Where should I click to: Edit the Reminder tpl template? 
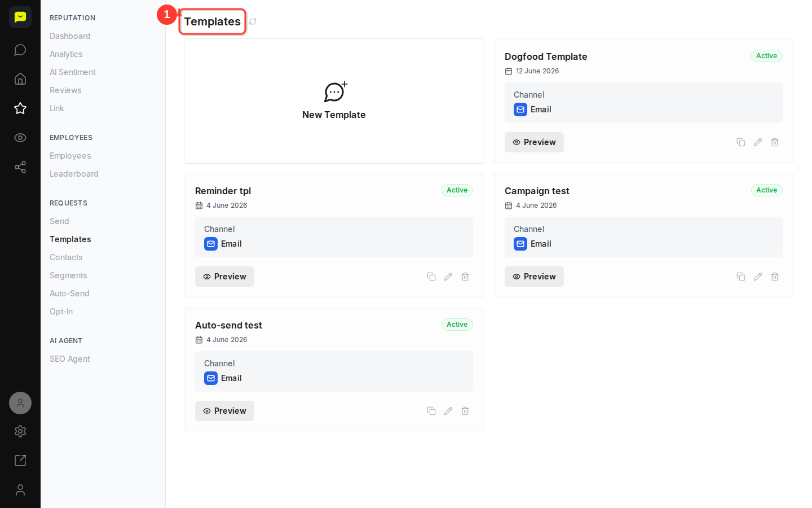point(448,277)
